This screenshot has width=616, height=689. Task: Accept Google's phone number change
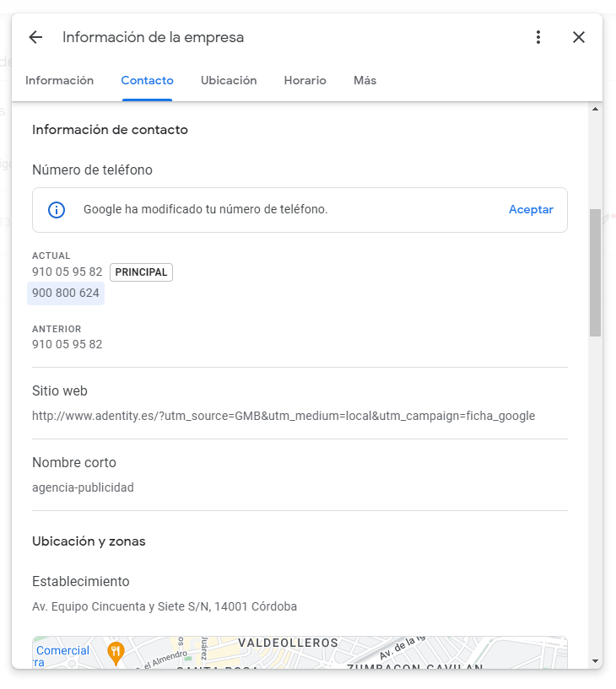(x=531, y=210)
